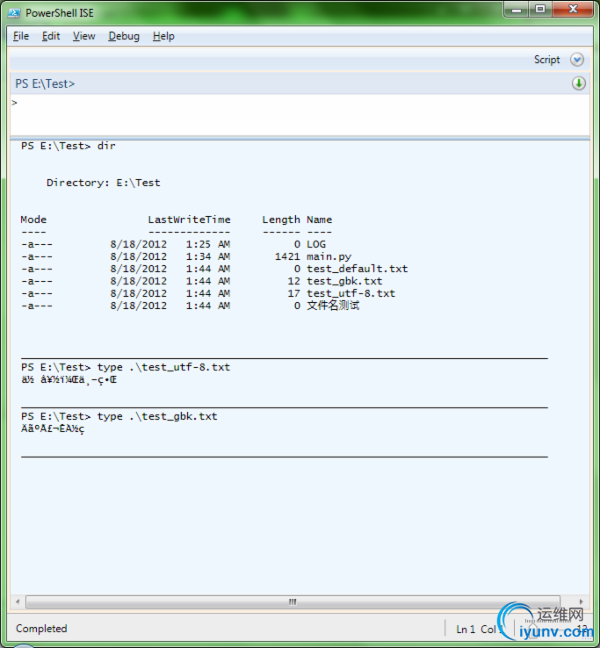Click the 1:25 AM time entry
The height and width of the screenshot is (648, 600).
(x=208, y=244)
